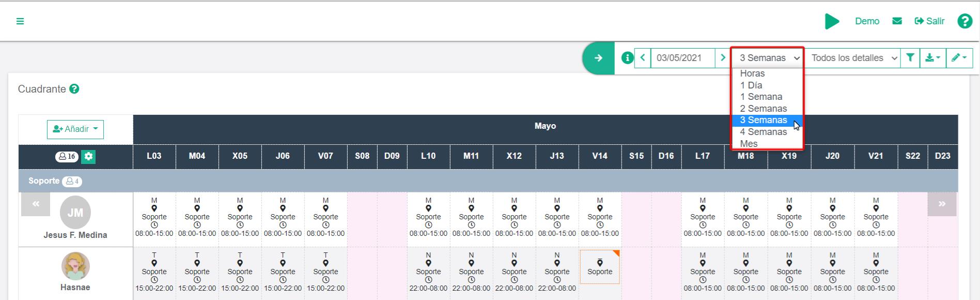Go to next date period arrow
This screenshot has width=980, height=300.
tap(723, 58)
